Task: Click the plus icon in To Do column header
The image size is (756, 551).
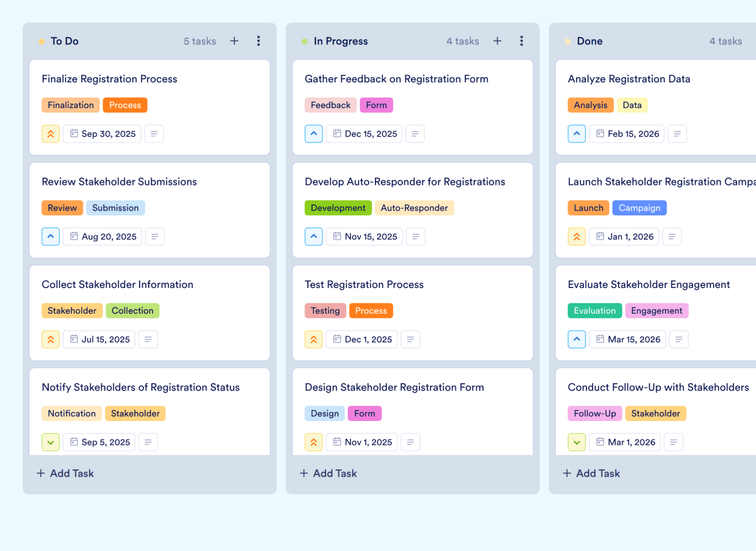Action: 234,41
